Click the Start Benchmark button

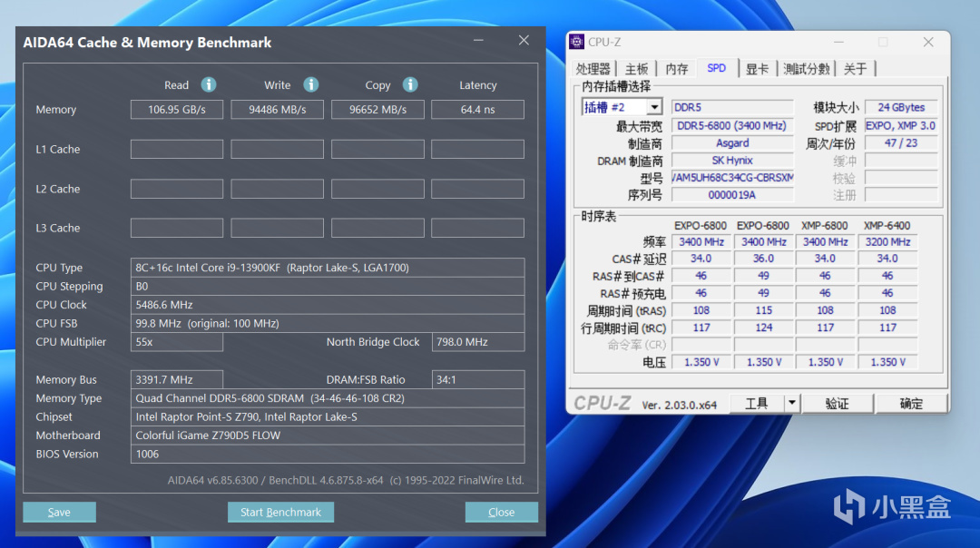pos(280,513)
